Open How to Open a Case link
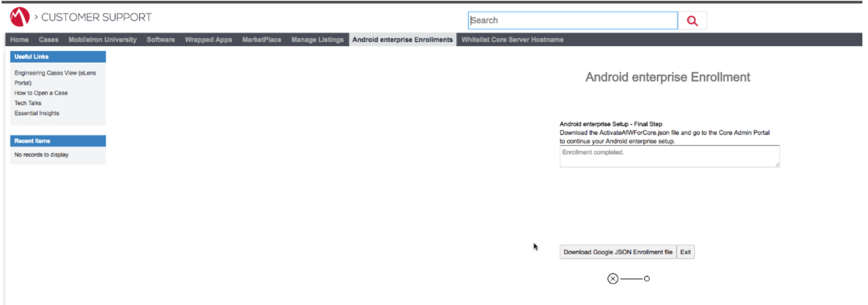 (41, 93)
